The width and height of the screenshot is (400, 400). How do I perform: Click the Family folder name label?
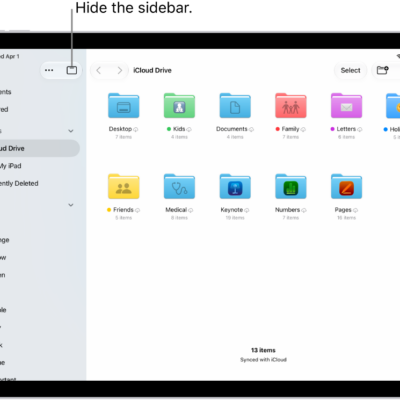click(x=290, y=129)
